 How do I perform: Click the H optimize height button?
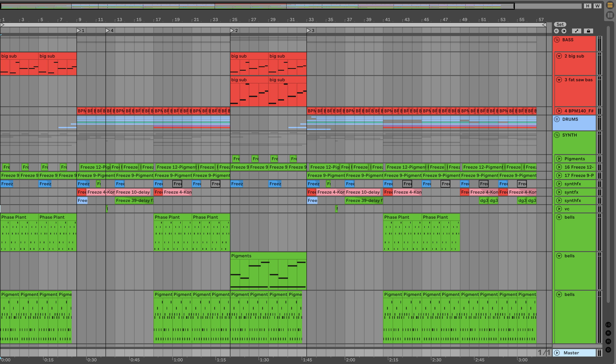pyautogui.click(x=587, y=6)
